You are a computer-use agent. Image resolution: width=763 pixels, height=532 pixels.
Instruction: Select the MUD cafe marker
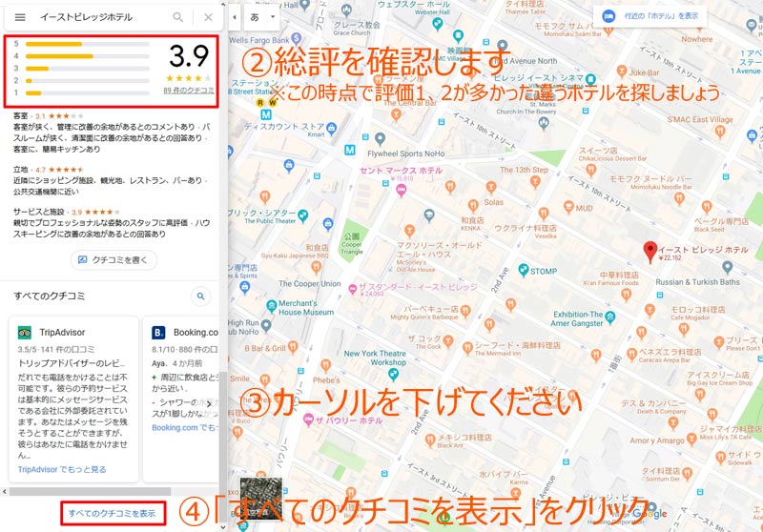pos(568,207)
